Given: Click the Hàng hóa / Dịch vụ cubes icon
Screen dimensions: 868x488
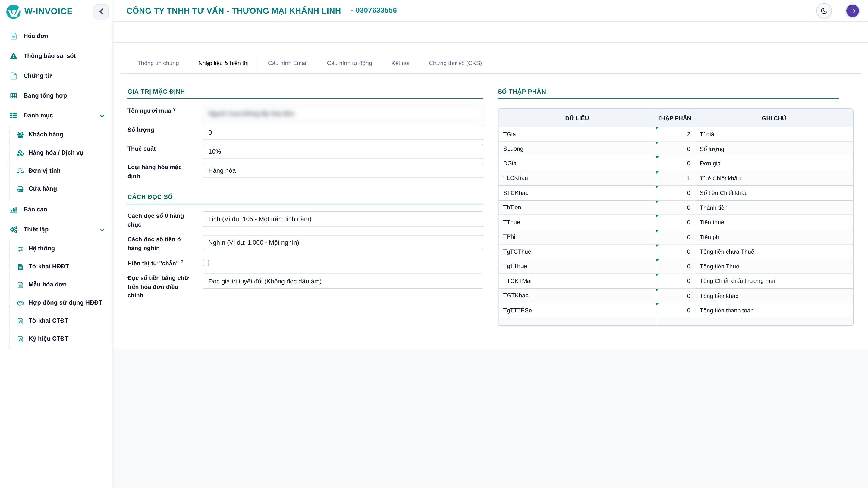Looking at the screenshot, I should point(20,153).
